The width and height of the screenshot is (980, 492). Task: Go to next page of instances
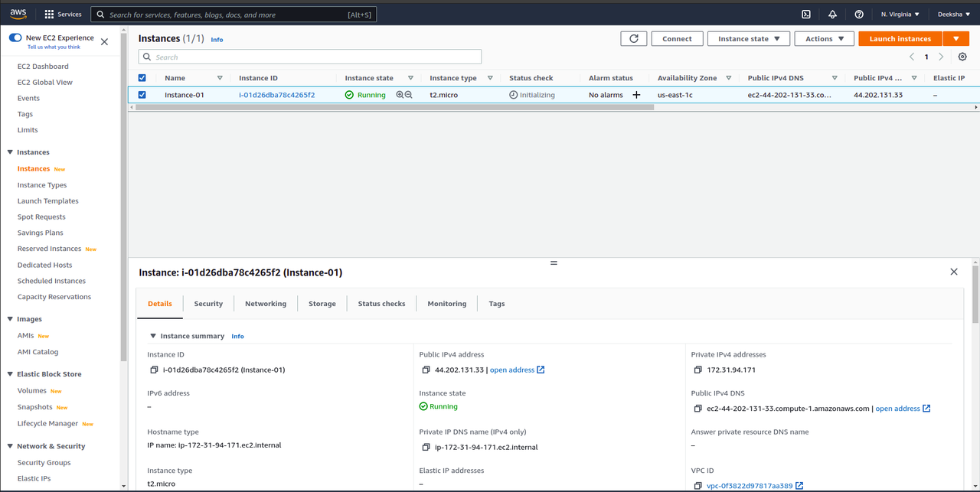[x=941, y=57]
